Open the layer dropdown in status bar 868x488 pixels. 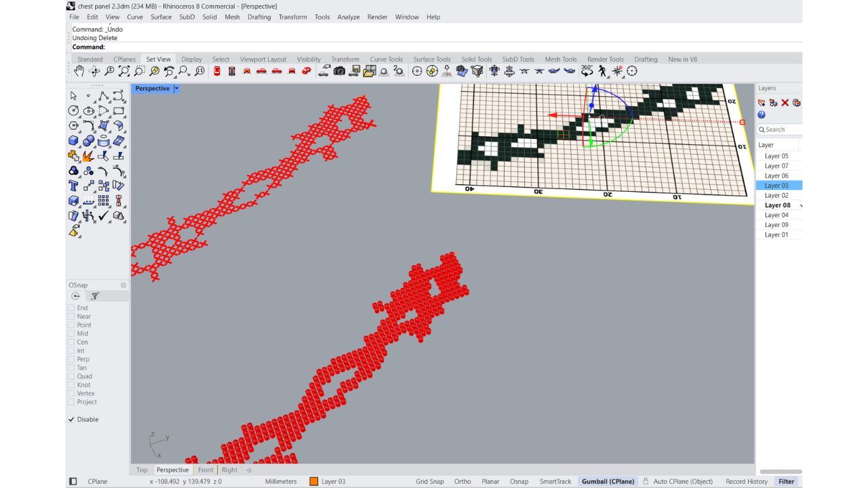328,482
